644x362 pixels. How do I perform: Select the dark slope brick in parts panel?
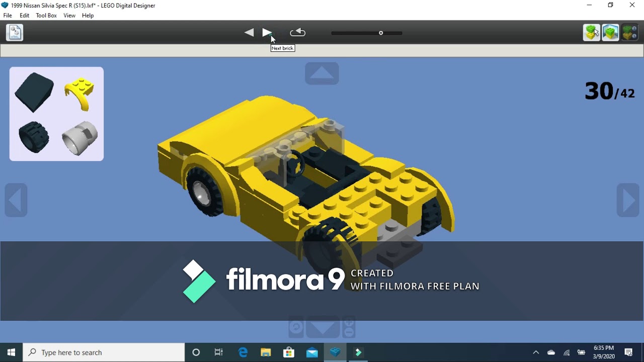pos(34,92)
